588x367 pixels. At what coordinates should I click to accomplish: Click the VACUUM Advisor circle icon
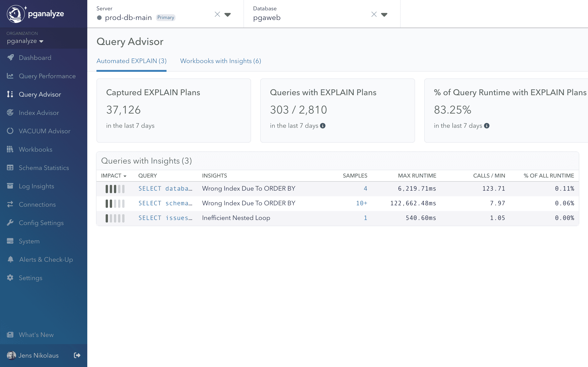(x=10, y=131)
